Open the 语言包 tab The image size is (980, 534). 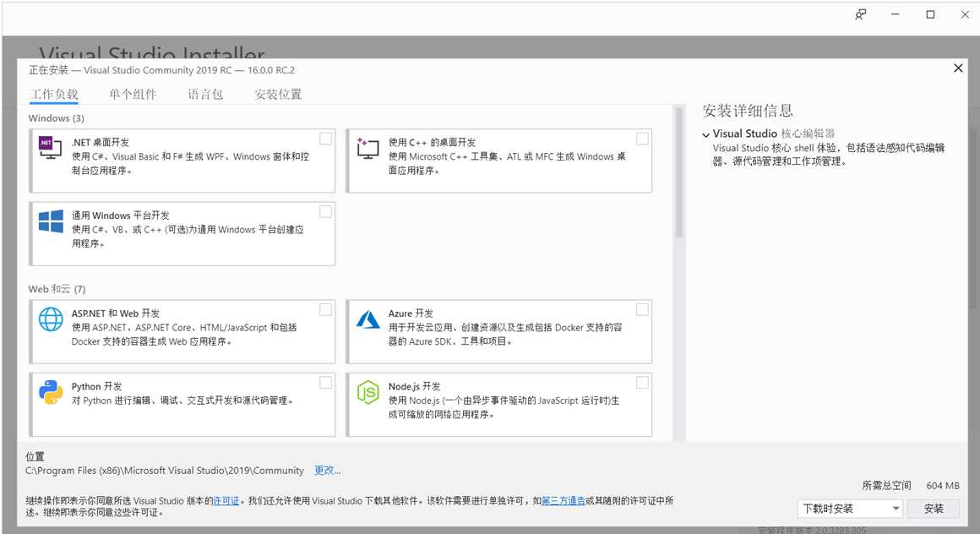coord(205,95)
